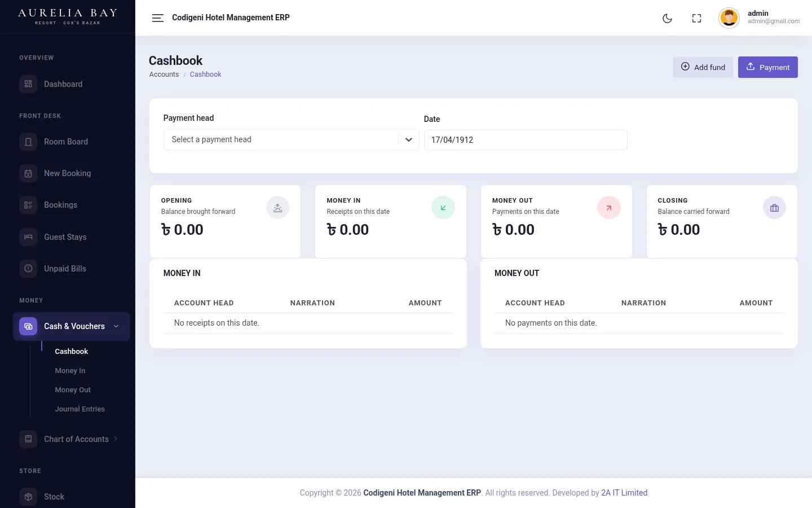Click the Chart of Accounts book icon
The height and width of the screenshot is (508, 812).
coord(28,439)
